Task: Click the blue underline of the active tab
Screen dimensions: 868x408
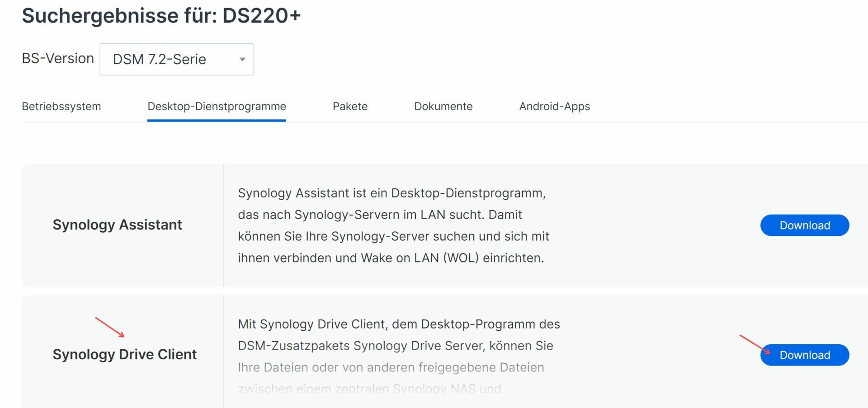Action: click(217, 121)
